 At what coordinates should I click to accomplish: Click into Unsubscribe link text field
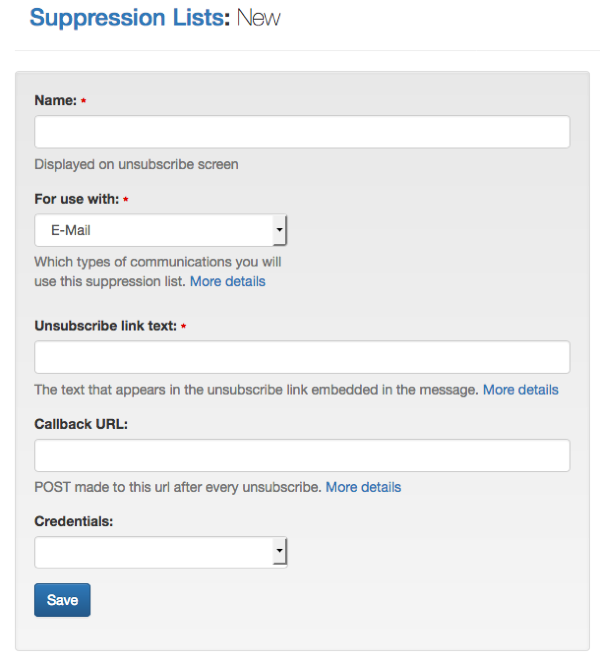[302, 357]
